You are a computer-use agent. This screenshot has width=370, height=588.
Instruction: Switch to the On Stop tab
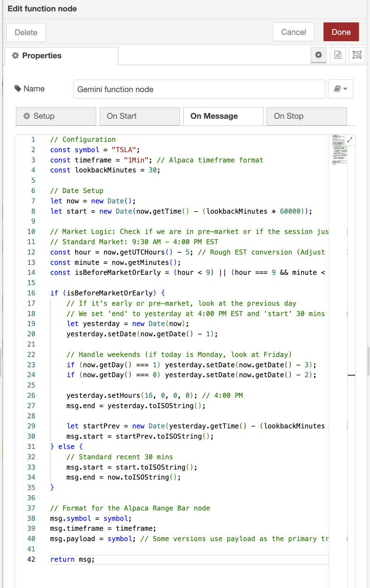(306, 116)
